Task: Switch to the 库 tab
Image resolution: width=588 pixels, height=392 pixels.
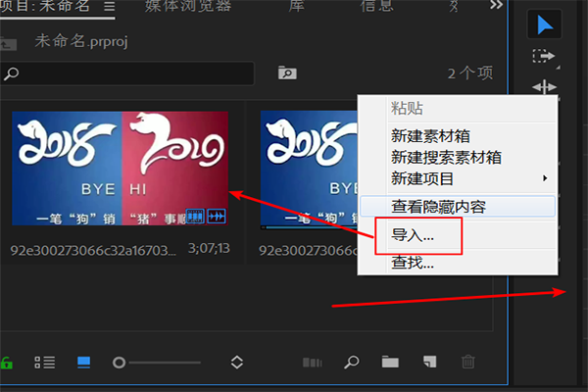Action: [296, 6]
